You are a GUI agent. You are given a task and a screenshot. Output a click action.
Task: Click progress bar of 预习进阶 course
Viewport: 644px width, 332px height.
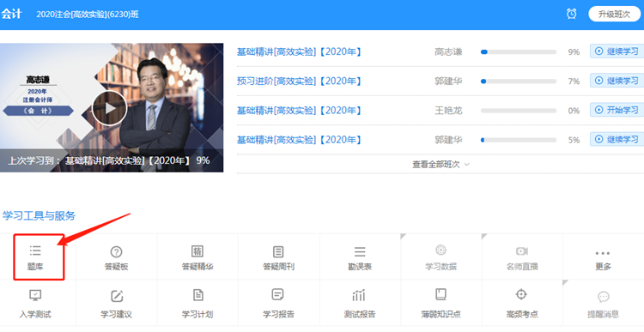tap(519, 81)
